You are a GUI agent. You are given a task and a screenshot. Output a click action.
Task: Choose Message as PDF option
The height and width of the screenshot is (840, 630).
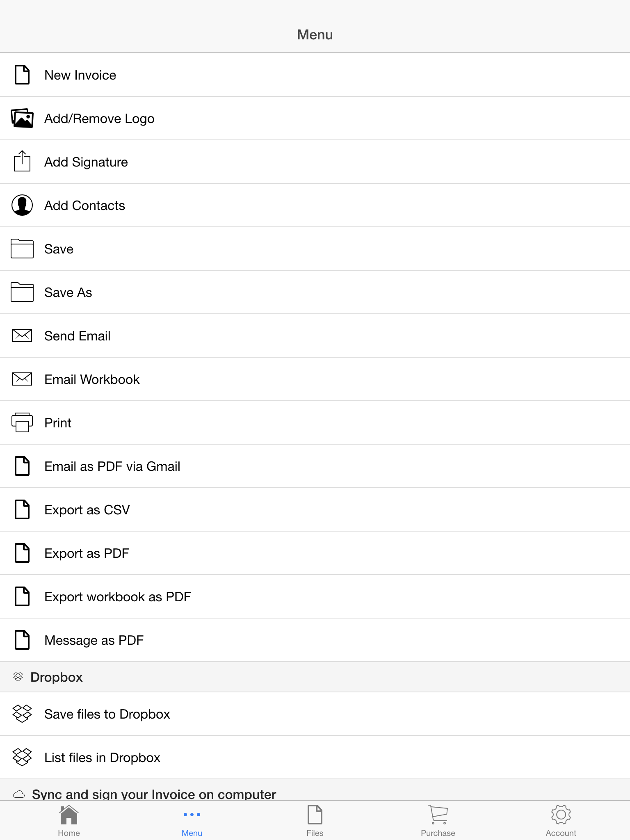315,640
